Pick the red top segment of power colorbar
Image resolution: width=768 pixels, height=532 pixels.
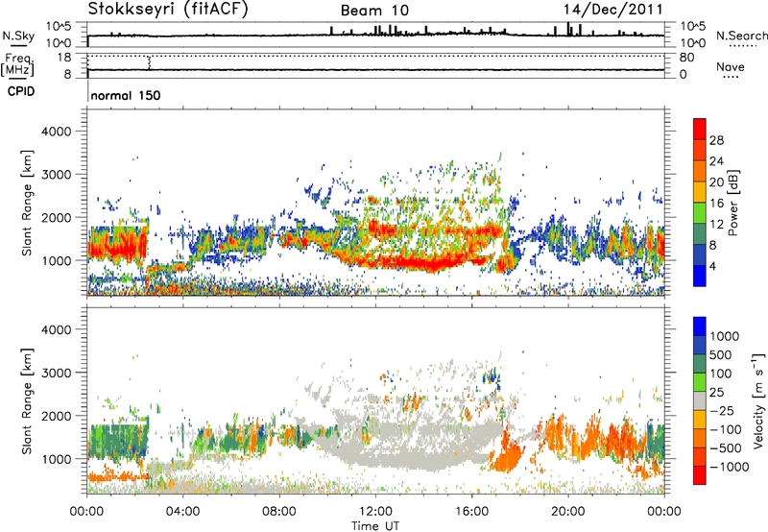pyautogui.click(x=700, y=130)
